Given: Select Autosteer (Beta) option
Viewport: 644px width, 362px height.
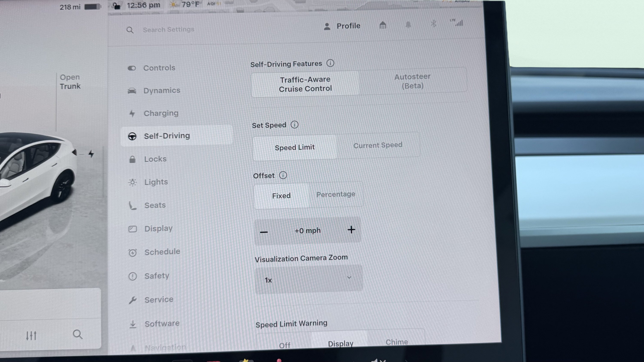Looking at the screenshot, I should coord(413,81).
